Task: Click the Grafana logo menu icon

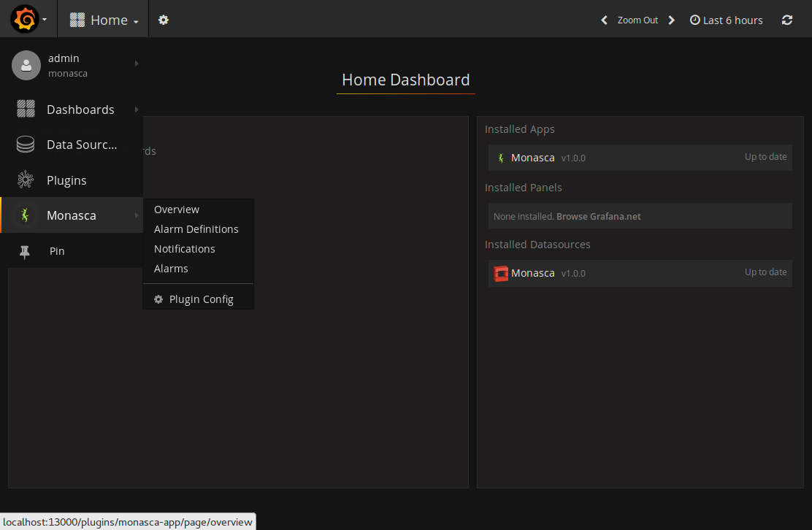Action: coord(24,19)
